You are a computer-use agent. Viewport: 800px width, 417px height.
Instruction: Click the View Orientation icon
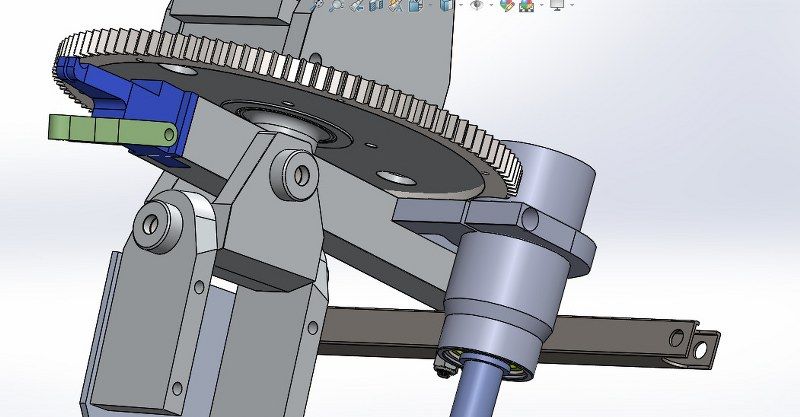click(x=415, y=5)
